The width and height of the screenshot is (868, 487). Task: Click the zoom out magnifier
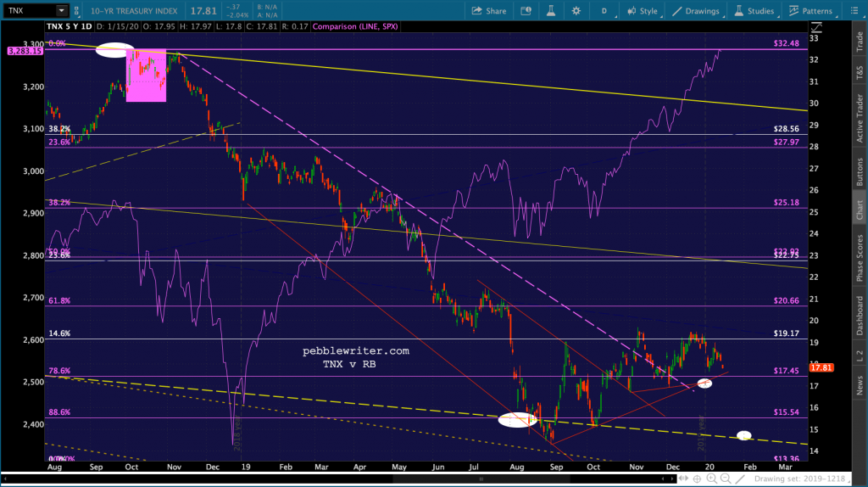(726, 479)
